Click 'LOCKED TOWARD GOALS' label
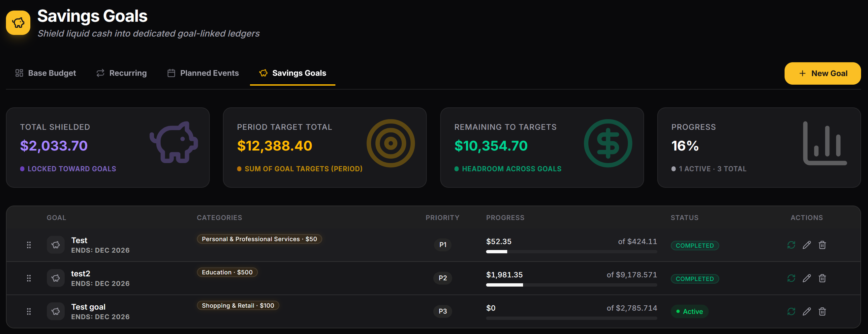 72,169
